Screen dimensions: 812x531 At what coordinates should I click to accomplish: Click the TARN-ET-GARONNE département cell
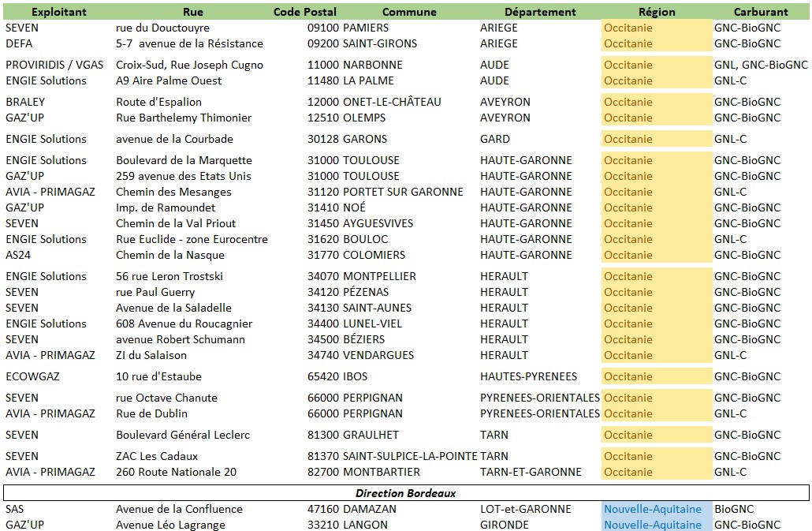click(x=531, y=472)
